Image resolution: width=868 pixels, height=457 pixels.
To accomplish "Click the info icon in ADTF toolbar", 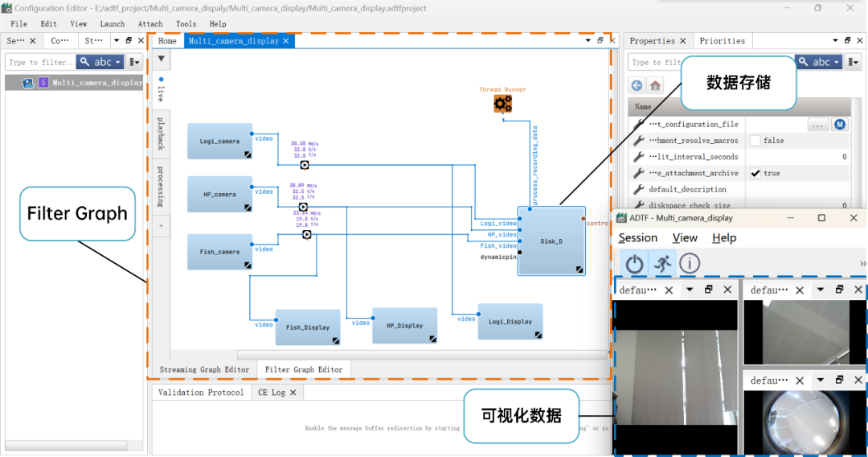I will click(x=690, y=263).
